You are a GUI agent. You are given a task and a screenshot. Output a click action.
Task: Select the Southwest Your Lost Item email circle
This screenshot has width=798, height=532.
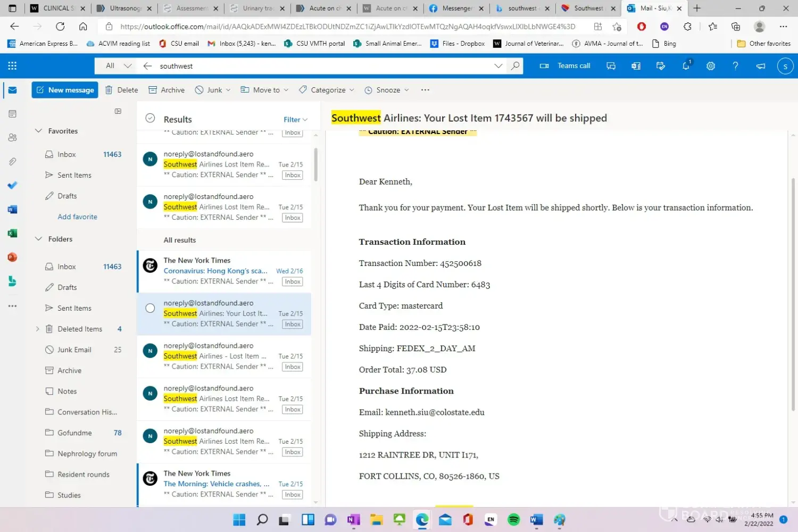coord(150,308)
